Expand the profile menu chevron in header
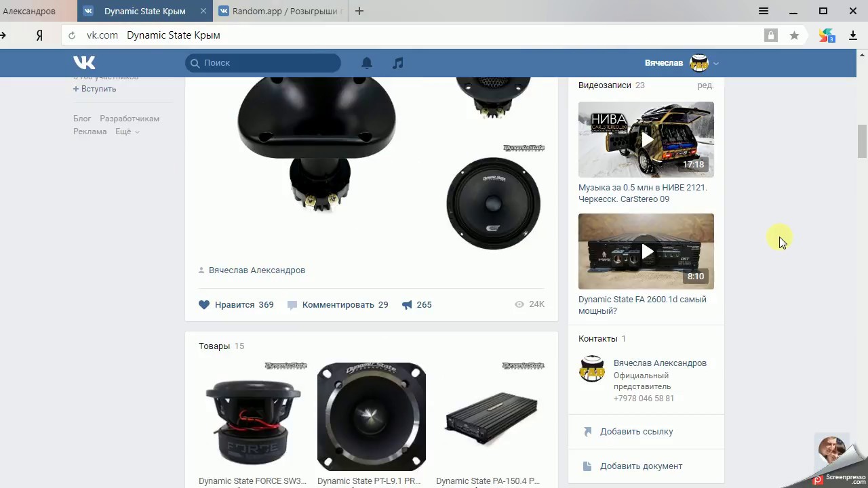 click(x=716, y=64)
